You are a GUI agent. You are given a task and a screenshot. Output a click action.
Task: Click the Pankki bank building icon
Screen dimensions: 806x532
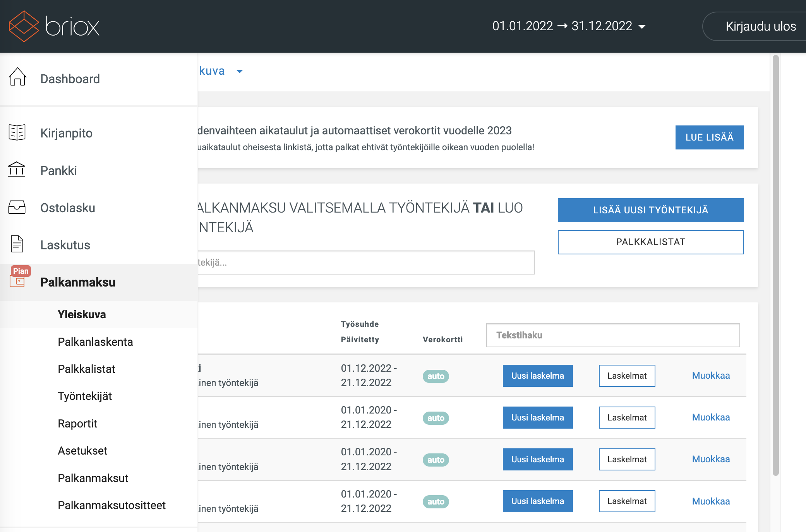point(17,170)
